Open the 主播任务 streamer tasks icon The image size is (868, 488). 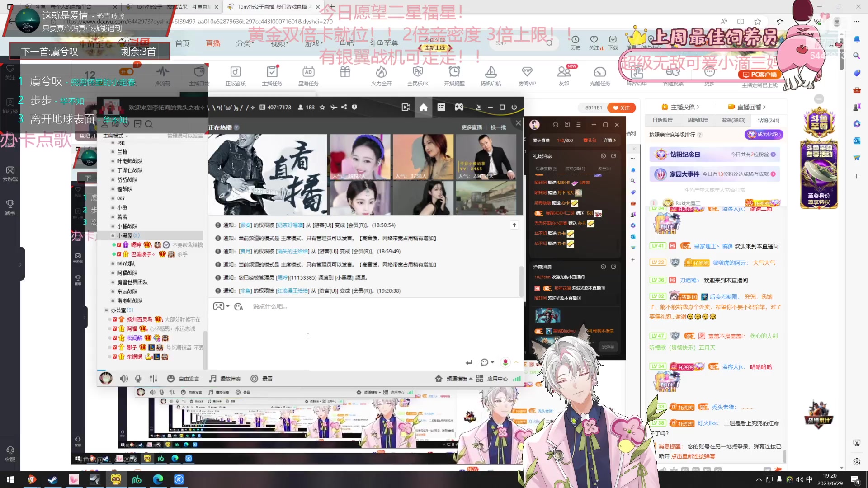[x=272, y=75]
